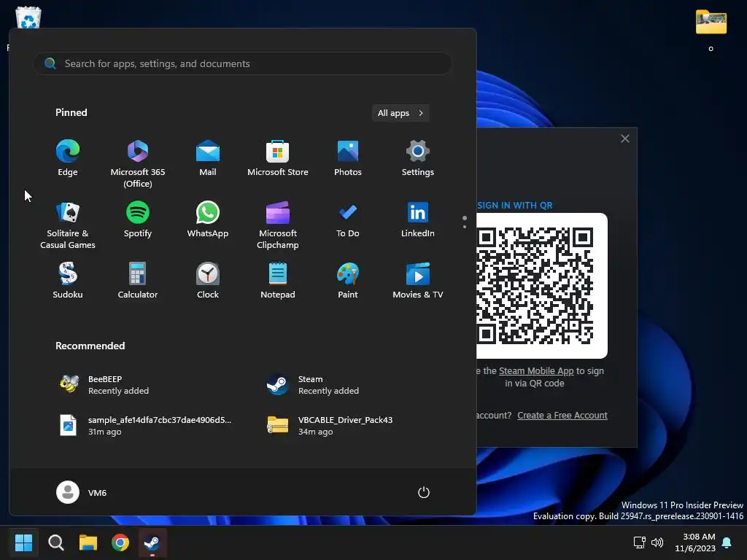Open the VM6 user account menu
The image size is (747, 560).
click(x=82, y=492)
